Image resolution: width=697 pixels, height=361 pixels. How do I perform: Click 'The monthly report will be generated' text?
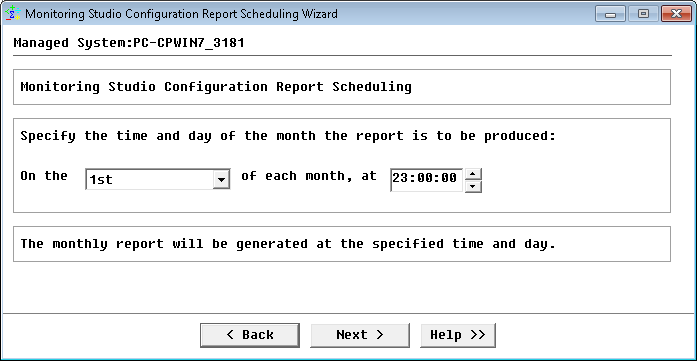click(x=288, y=244)
